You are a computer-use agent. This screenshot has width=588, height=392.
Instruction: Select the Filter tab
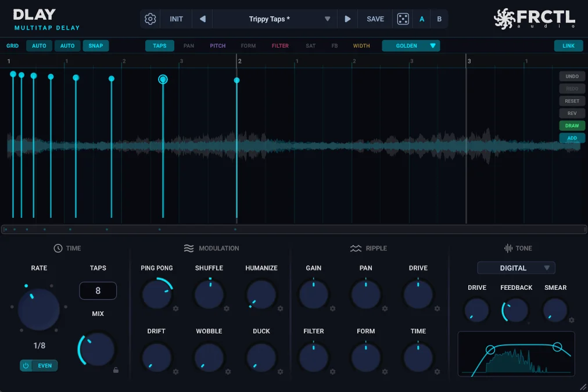(x=280, y=46)
